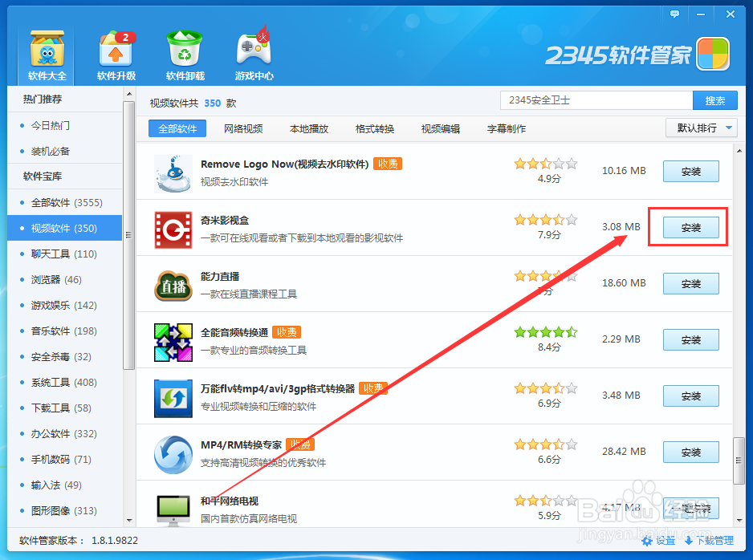
Task: Click the 奇米影视盒 red film icon
Action: (173, 229)
